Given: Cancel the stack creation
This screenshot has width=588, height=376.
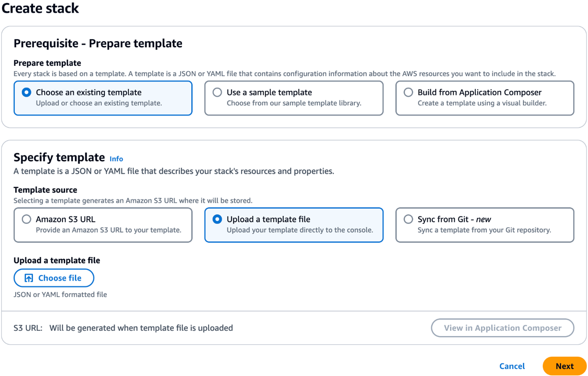Looking at the screenshot, I should click(x=512, y=366).
